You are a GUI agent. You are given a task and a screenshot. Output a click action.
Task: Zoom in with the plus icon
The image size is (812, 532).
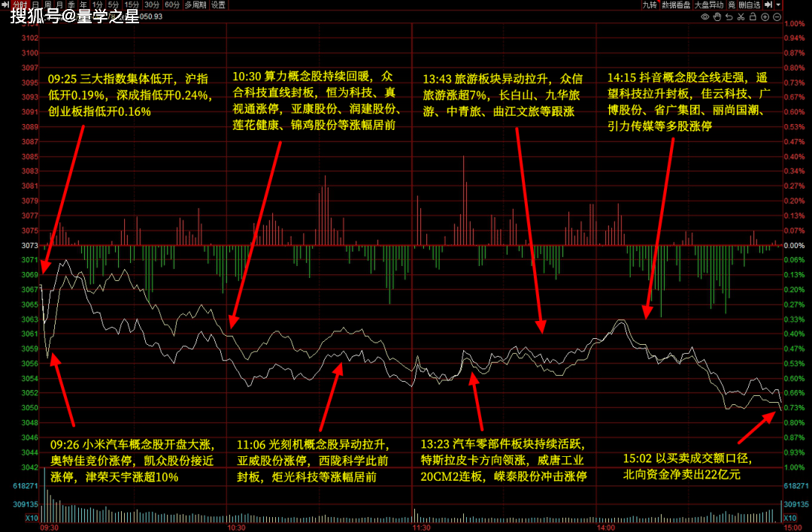[x=765, y=17]
